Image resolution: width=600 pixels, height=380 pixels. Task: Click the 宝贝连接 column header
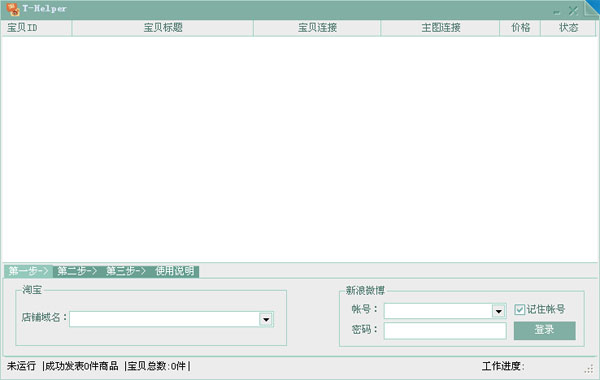pyautogui.click(x=317, y=28)
